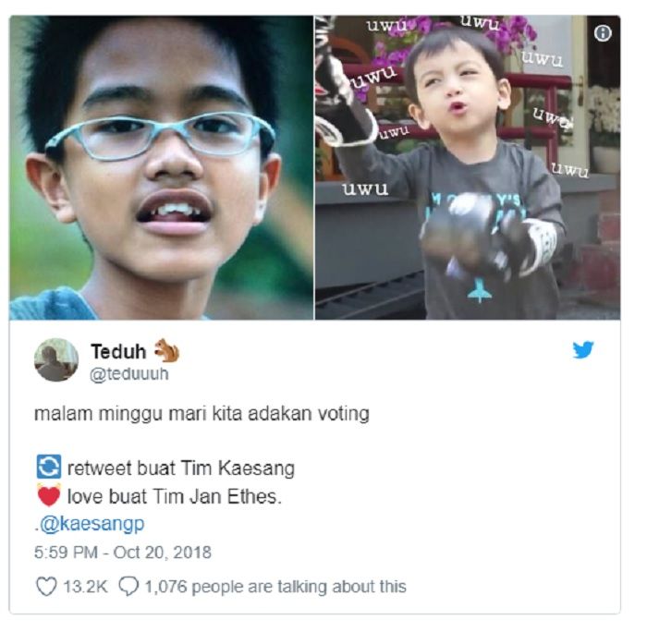
Task: Click the large uwu label beside the toddler
Action: pos(365,189)
